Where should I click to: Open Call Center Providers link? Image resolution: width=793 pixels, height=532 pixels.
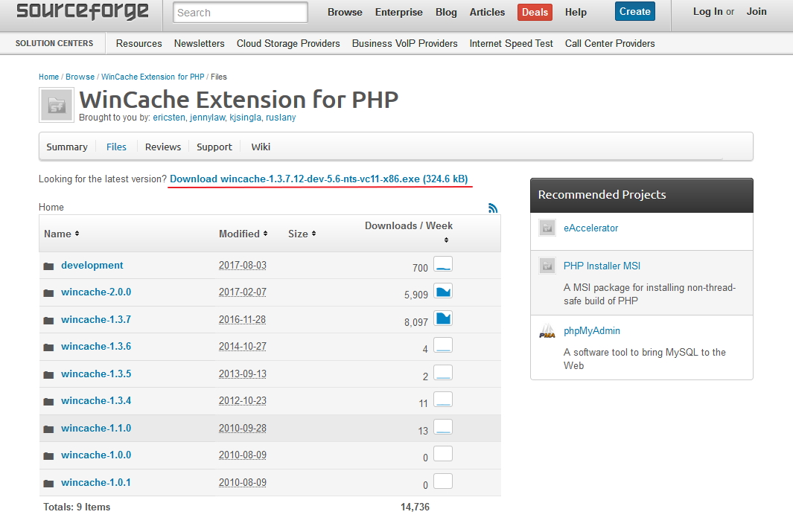(610, 43)
